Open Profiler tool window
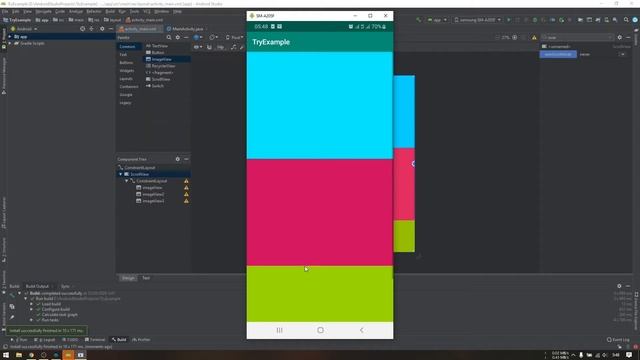 (141, 340)
